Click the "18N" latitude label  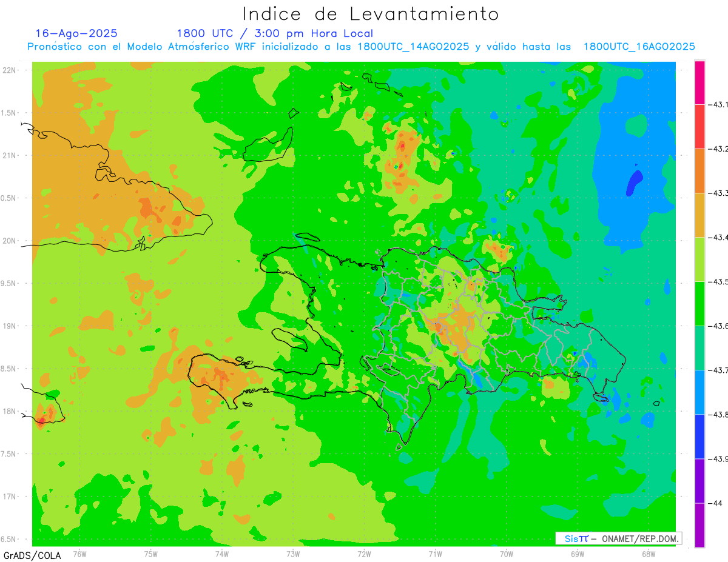tap(10, 411)
